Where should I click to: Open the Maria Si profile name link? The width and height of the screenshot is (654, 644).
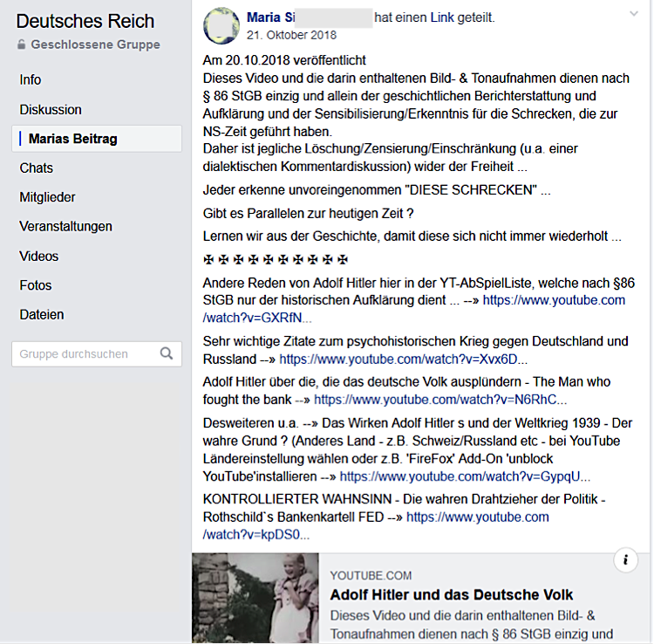pos(270,17)
